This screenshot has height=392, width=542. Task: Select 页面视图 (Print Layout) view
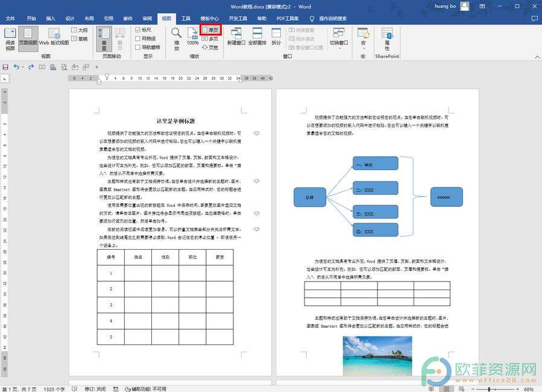[x=28, y=39]
